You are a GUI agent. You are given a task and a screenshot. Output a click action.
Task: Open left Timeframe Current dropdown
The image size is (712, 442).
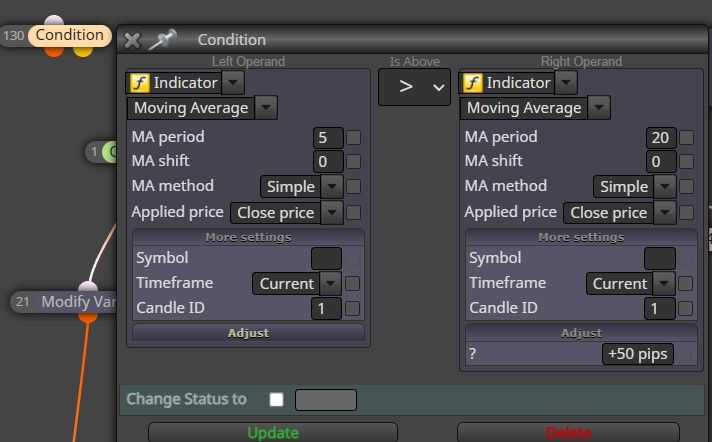[297, 283]
